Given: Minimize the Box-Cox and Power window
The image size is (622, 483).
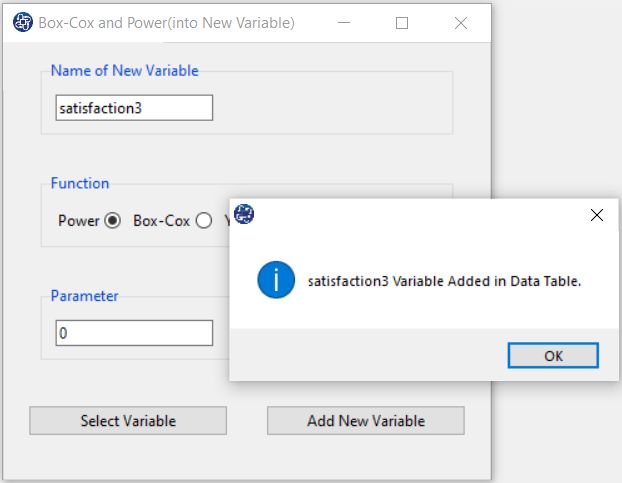Looking at the screenshot, I should 343,22.
